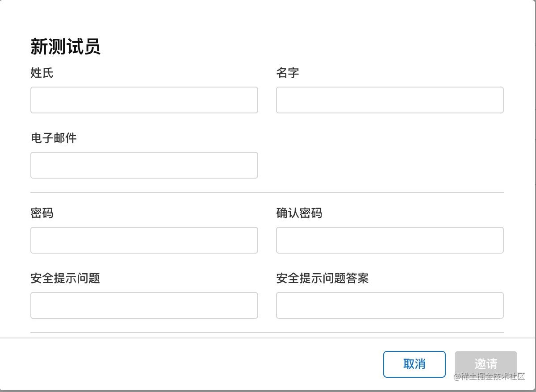Click the 安全提示问题答案 label
Screen dimensions: 536x392
(x=322, y=278)
